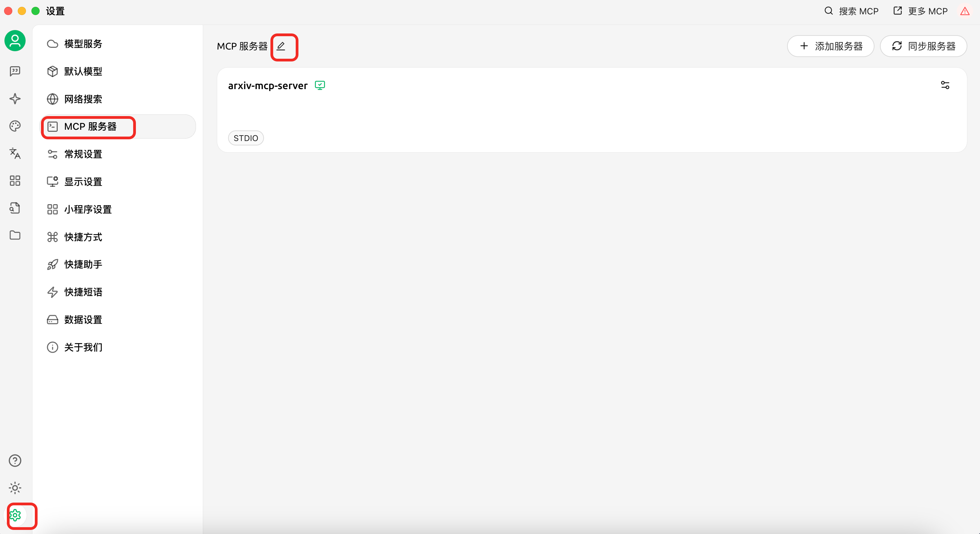Click the edit pencil next to MCP 服务器
Screen dimensions: 980x534
tap(281, 46)
